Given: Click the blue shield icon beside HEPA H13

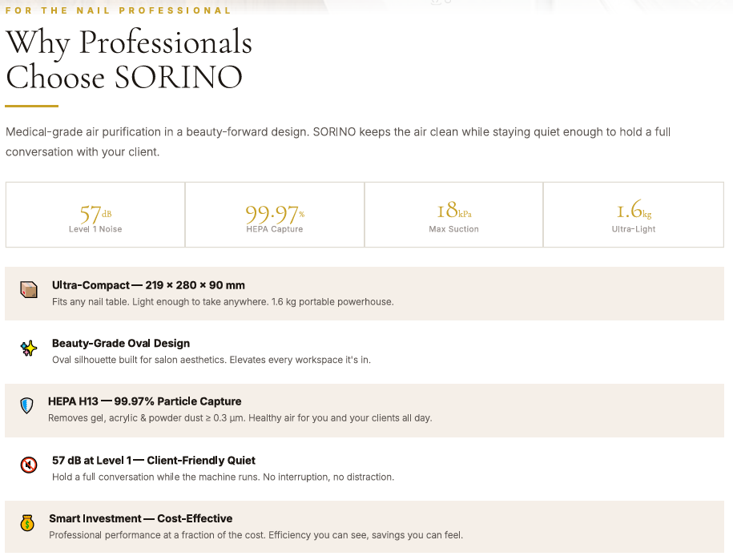Looking at the screenshot, I should 27,406.
